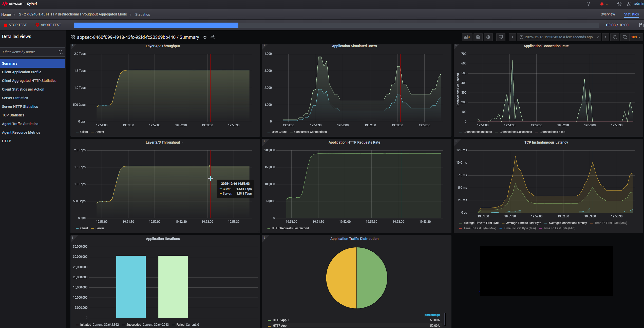The width and height of the screenshot is (644, 328).
Task: Click the test progress bar
Action: pyautogui.click(x=336, y=25)
